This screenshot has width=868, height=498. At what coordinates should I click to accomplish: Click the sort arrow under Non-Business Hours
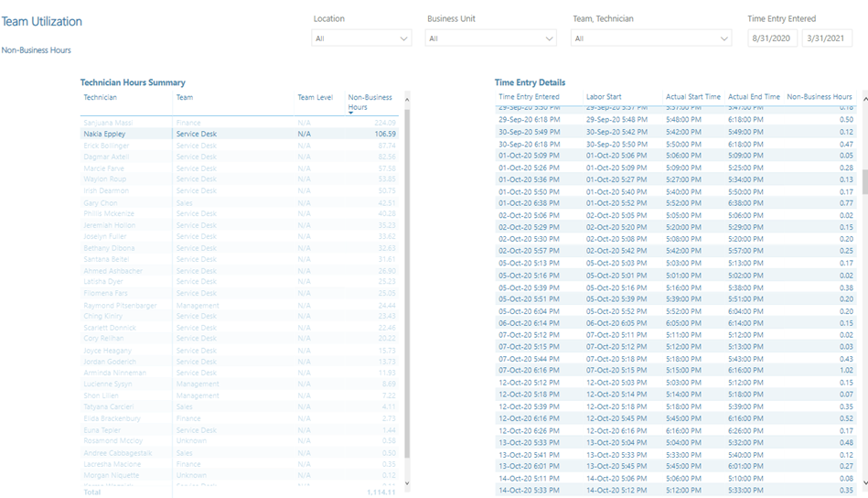pyautogui.click(x=351, y=113)
